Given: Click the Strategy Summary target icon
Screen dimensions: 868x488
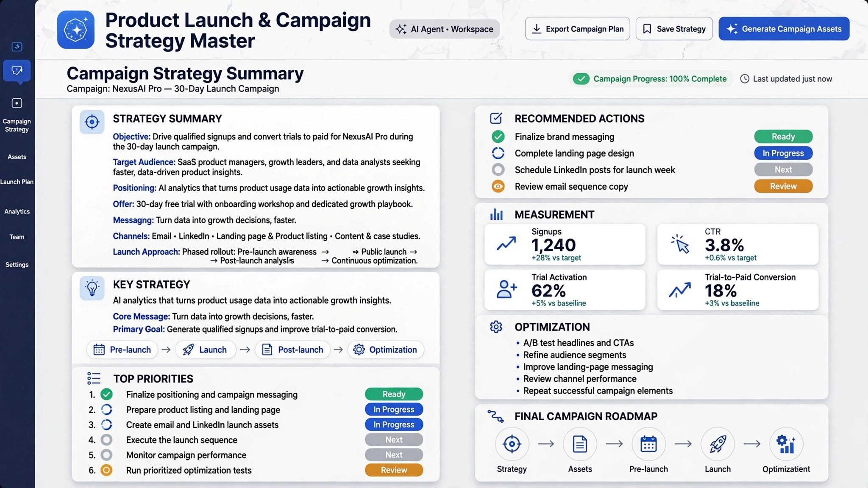Looking at the screenshot, I should [x=92, y=122].
